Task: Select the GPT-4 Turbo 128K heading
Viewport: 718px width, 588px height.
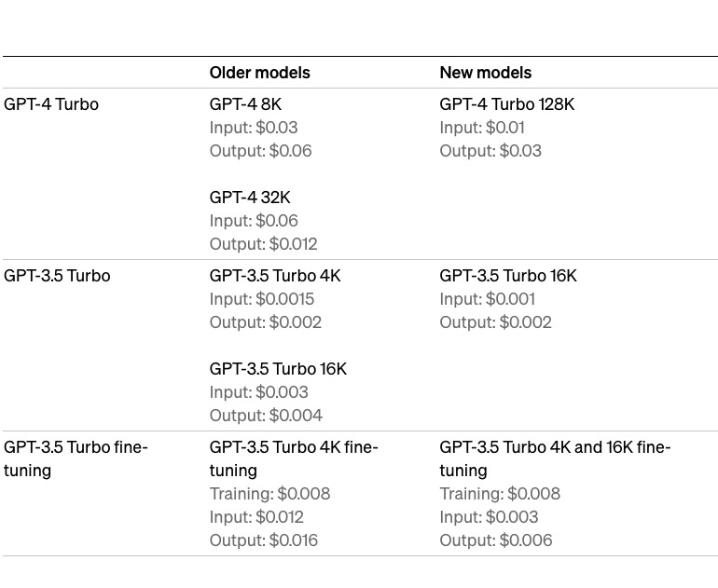Action: click(507, 104)
